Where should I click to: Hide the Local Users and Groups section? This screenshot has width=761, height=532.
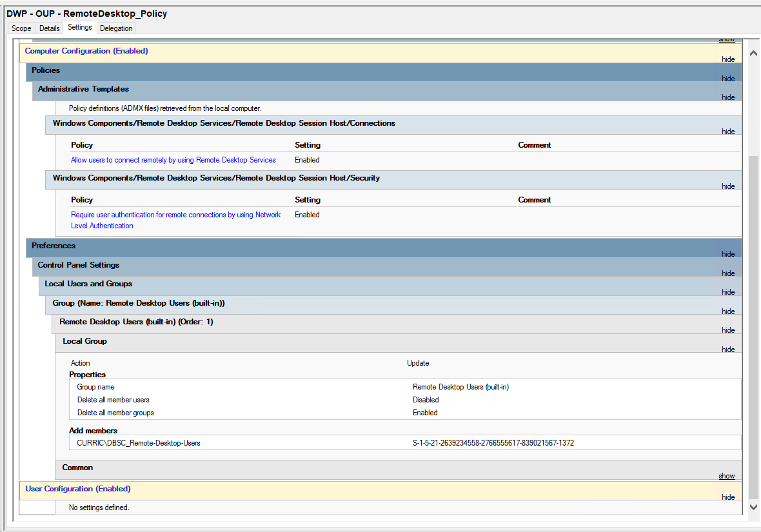727,292
